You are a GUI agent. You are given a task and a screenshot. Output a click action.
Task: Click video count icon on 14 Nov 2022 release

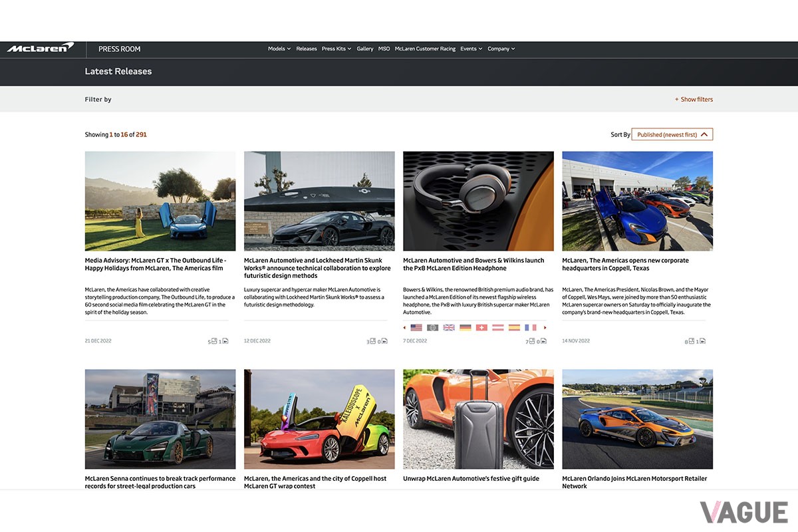(702, 341)
